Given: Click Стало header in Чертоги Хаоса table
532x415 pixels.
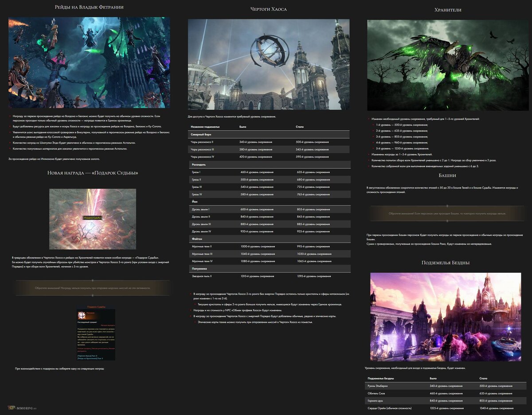Looking at the screenshot, I should click(x=300, y=127).
